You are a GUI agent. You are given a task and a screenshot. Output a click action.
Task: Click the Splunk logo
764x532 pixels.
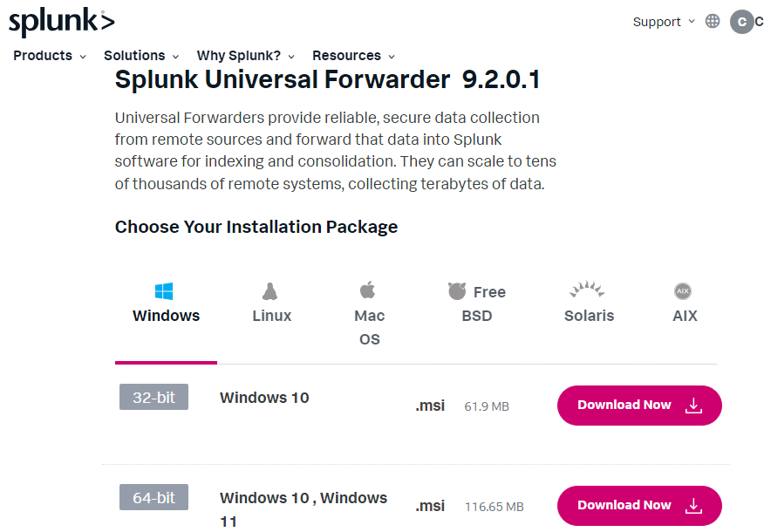click(61, 23)
